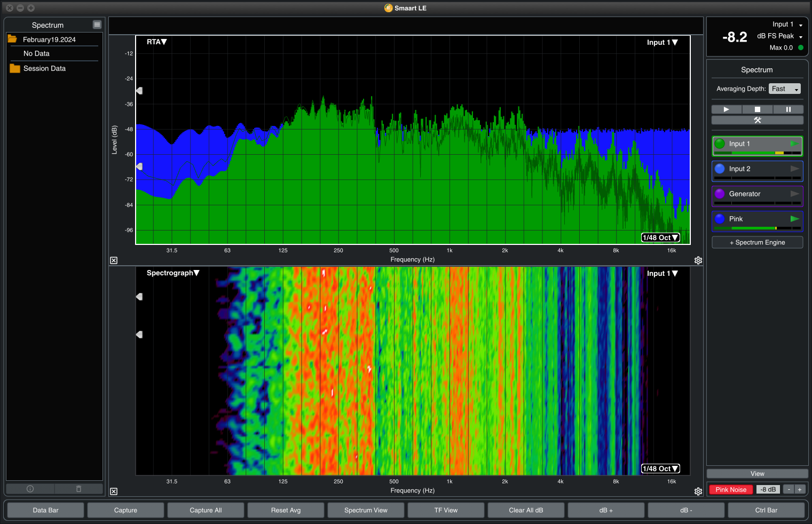Viewport: 812px width, 524px height.
Task: Add engine with + Spectrum Engine button
Action: coord(757,242)
